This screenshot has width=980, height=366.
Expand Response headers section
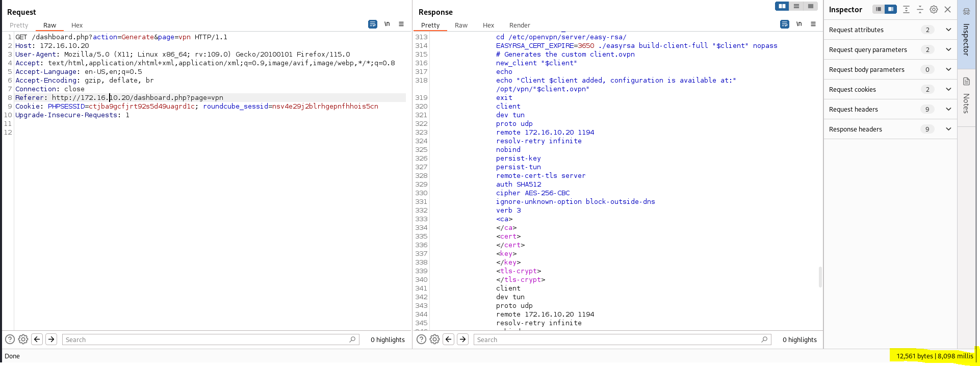(948, 129)
